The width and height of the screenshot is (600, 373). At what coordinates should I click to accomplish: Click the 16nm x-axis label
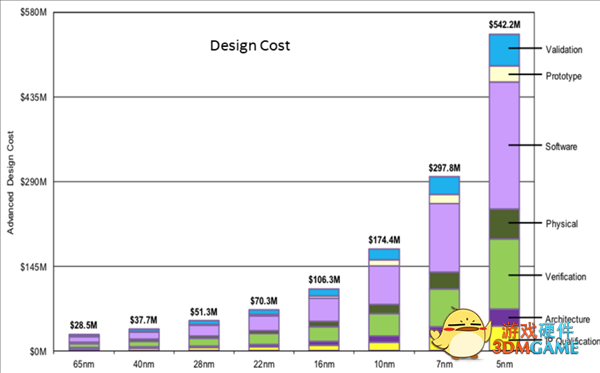pos(324,364)
